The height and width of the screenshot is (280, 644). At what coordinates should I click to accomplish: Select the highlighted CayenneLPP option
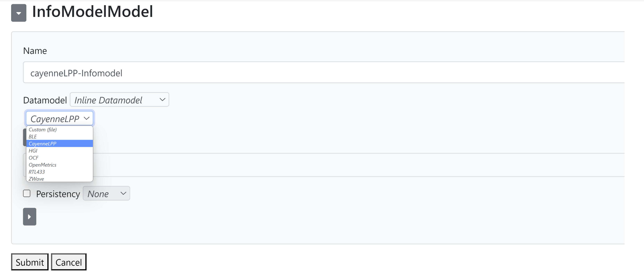click(42, 143)
